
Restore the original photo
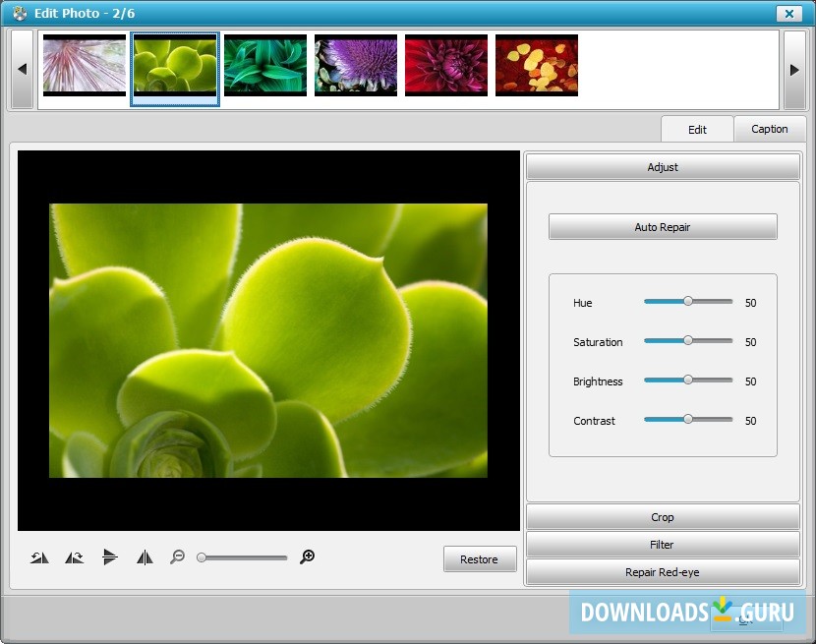pos(480,558)
